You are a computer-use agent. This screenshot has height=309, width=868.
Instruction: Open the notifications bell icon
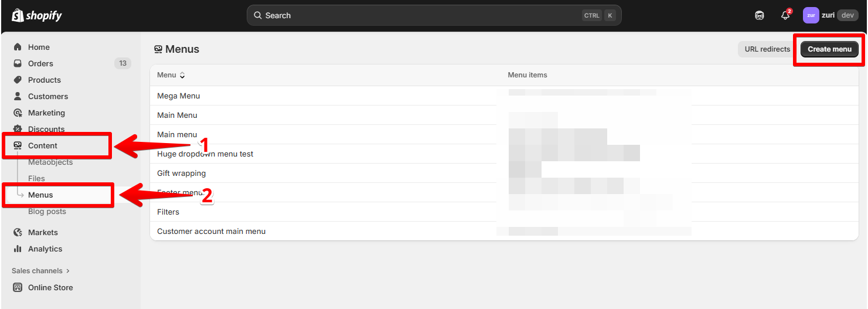785,16
